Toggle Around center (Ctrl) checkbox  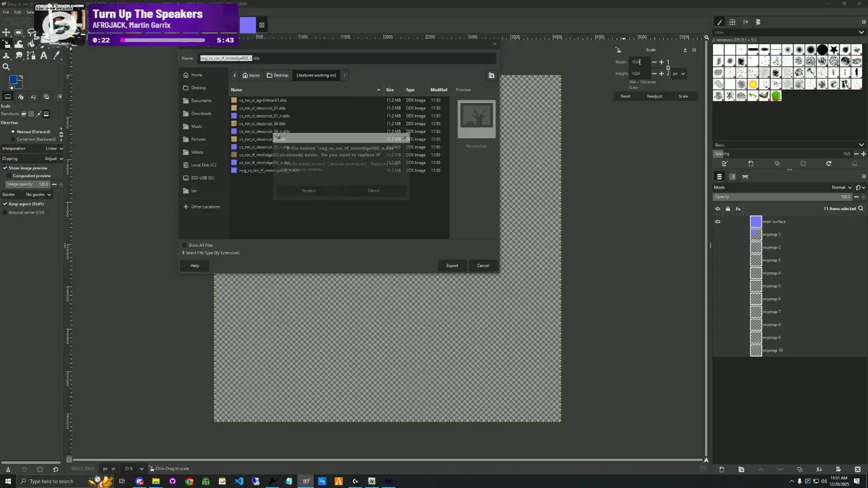5,212
